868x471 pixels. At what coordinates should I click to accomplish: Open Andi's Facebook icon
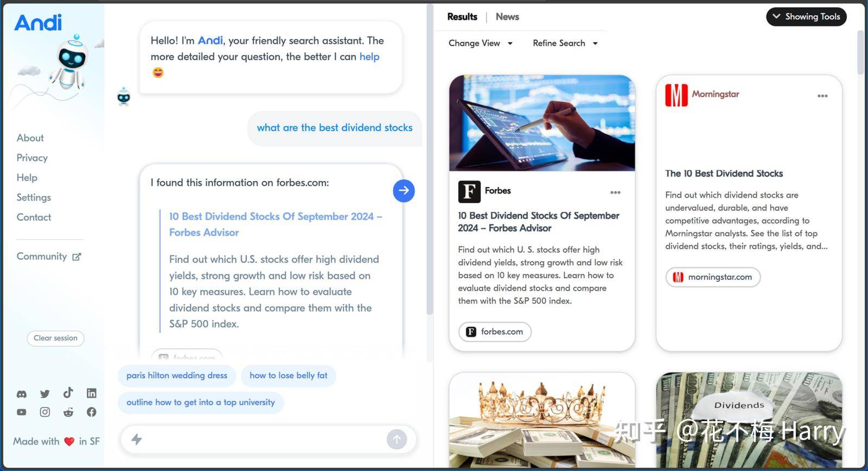click(92, 412)
